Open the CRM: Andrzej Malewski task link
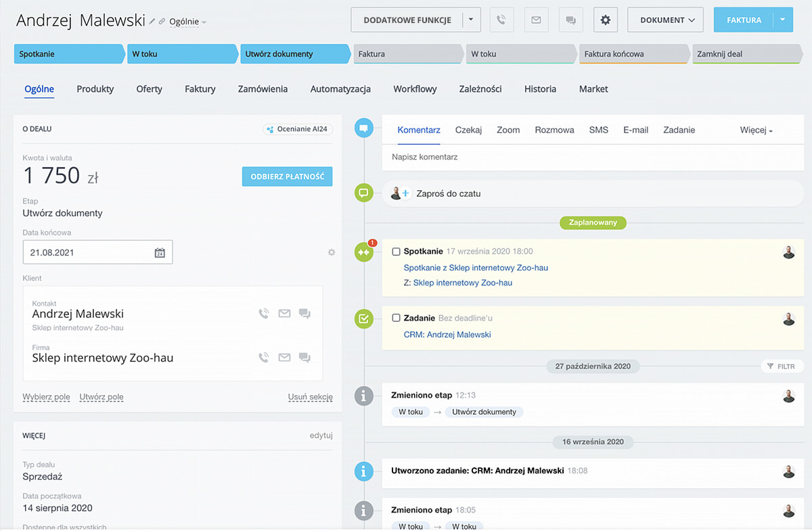The height and width of the screenshot is (531, 812). pyautogui.click(x=447, y=334)
